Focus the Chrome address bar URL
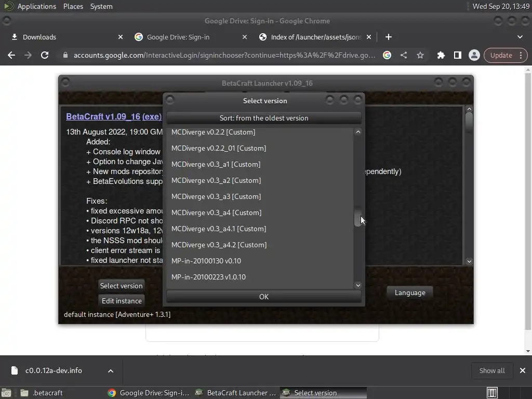The height and width of the screenshot is (399, 532). (224, 55)
